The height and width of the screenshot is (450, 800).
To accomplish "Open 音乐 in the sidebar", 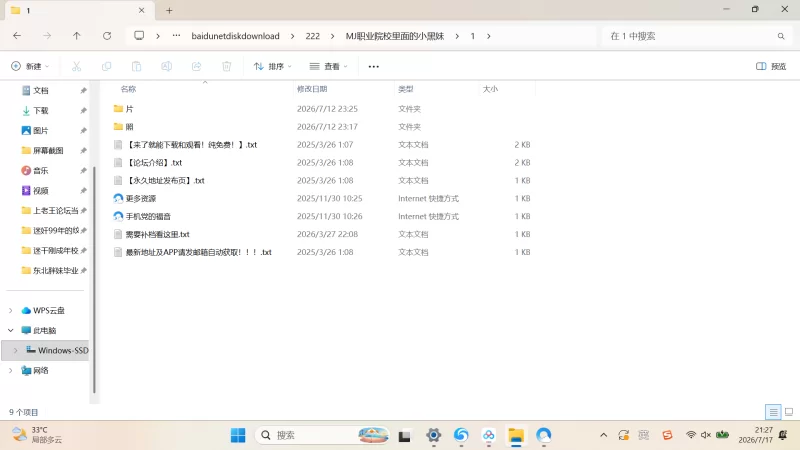I will point(41,170).
